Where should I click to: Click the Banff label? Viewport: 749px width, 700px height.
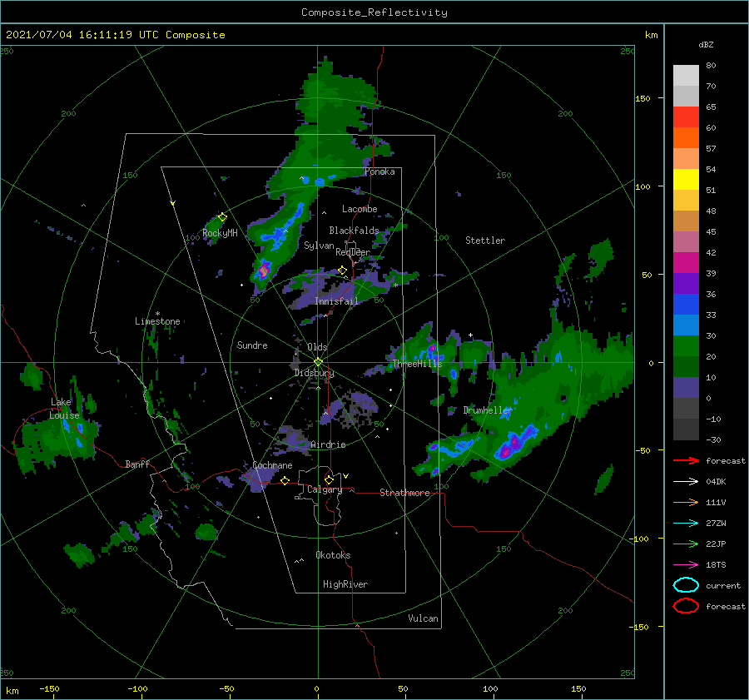click(137, 464)
